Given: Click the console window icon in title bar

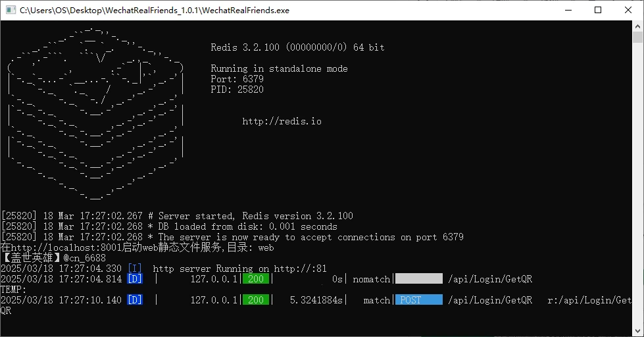Looking at the screenshot, I should click(11, 10).
